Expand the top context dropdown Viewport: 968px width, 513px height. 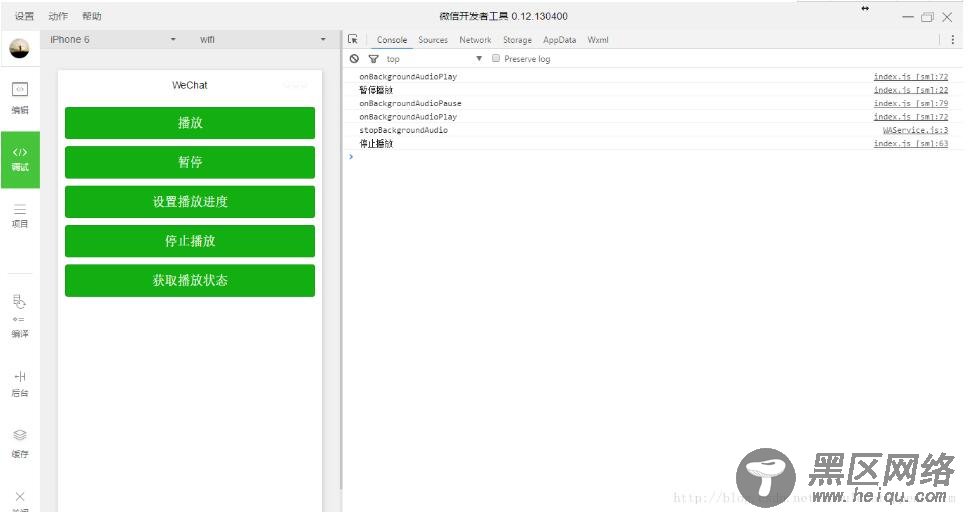click(x=434, y=59)
